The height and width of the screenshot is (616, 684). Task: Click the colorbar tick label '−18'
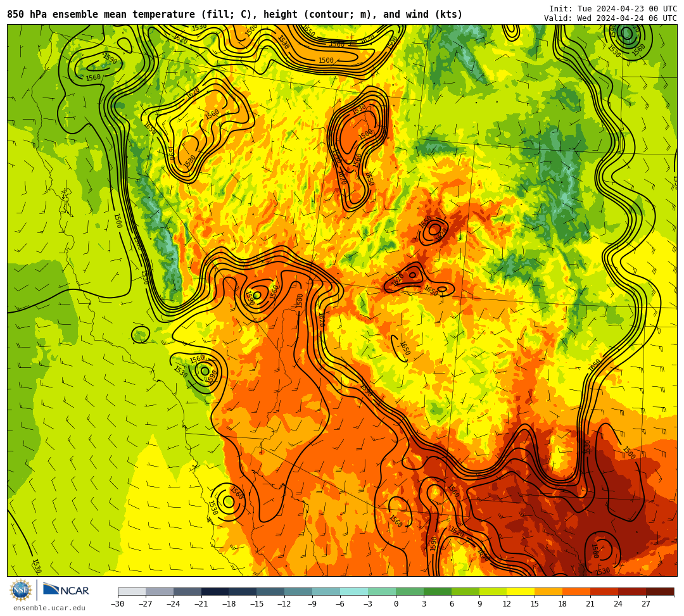pyautogui.click(x=229, y=604)
